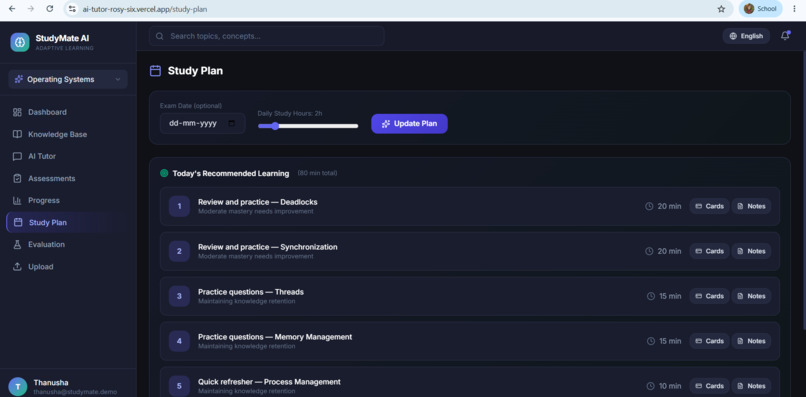
Task: Open Notes for the Deadlocks task
Action: pos(752,206)
